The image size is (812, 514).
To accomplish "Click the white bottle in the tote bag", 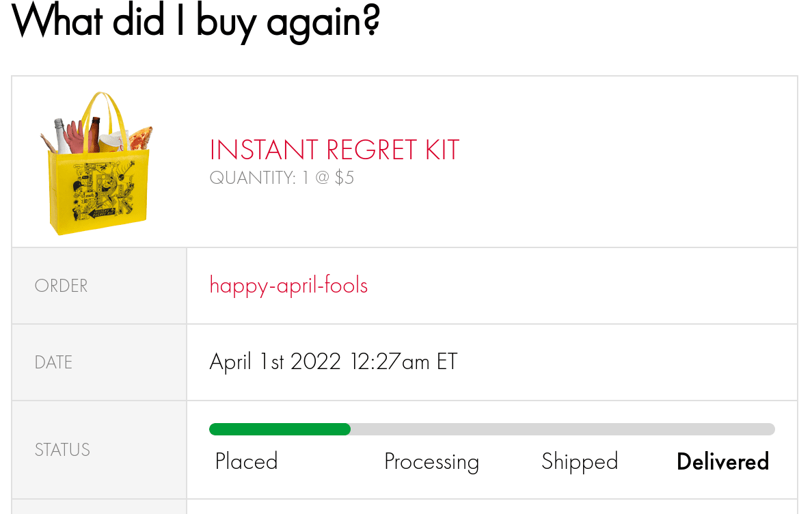I will pos(61,137).
